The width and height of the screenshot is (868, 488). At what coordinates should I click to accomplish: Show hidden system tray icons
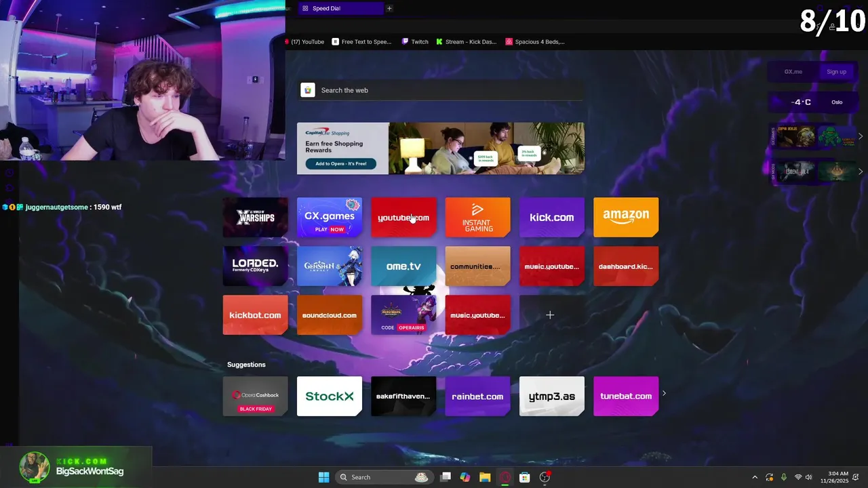click(x=755, y=477)
